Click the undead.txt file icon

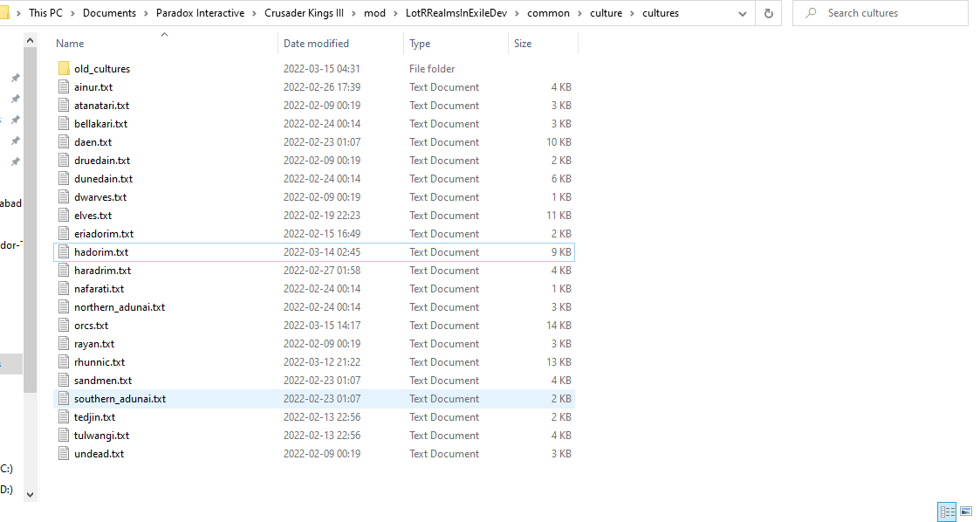coord(64,454)
